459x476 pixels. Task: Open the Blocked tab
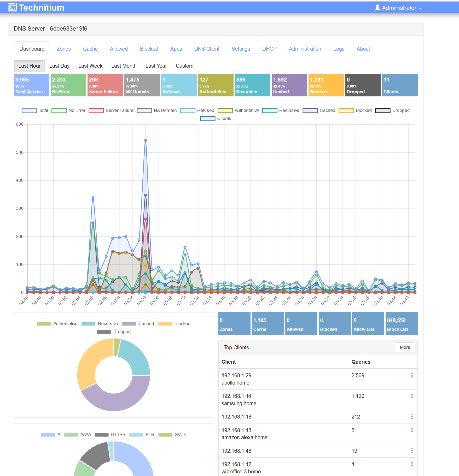tap(149, 49)
